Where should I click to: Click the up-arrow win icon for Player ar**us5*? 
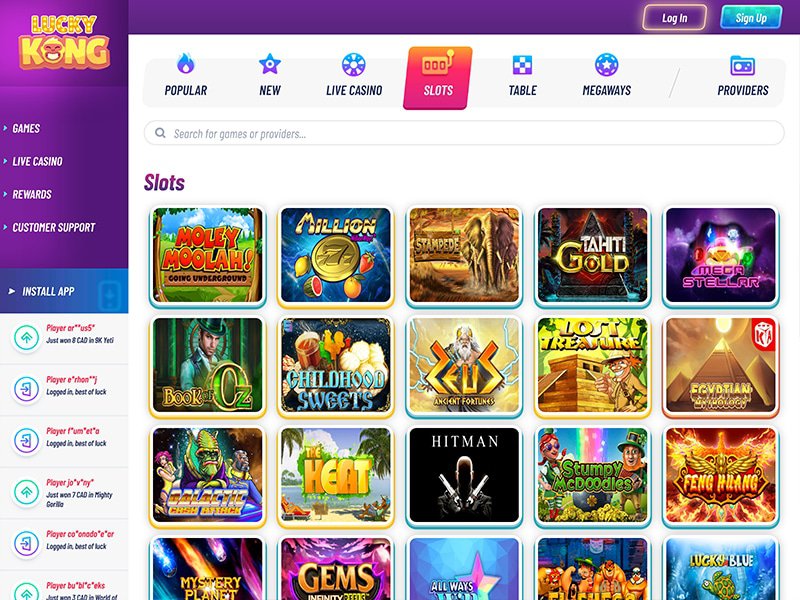click(27, 337)
